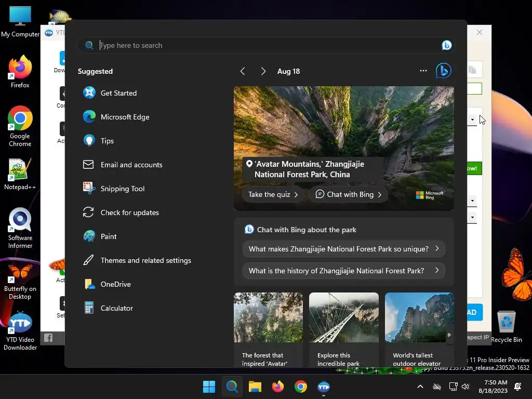This screenshot has width=532, height=399.
Task: Click the Bing icon in search box
Action: pos(446,45)
